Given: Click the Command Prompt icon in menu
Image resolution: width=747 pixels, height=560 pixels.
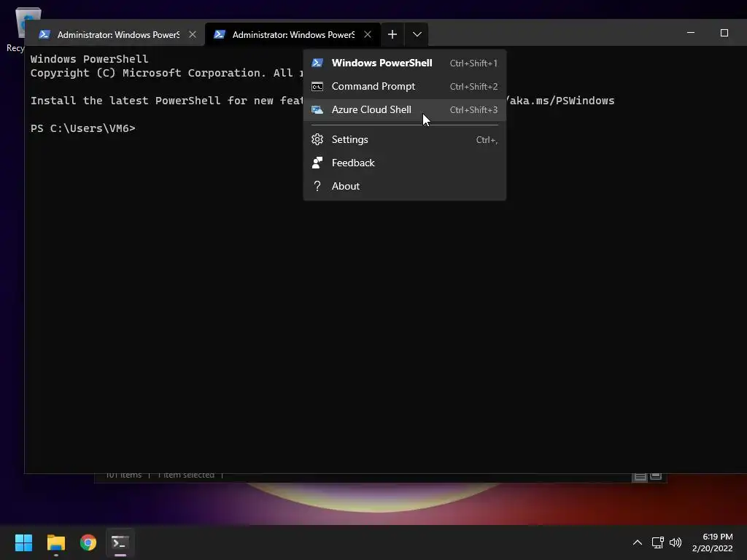Looking at the screenshot, I should (x=317, y=86).
